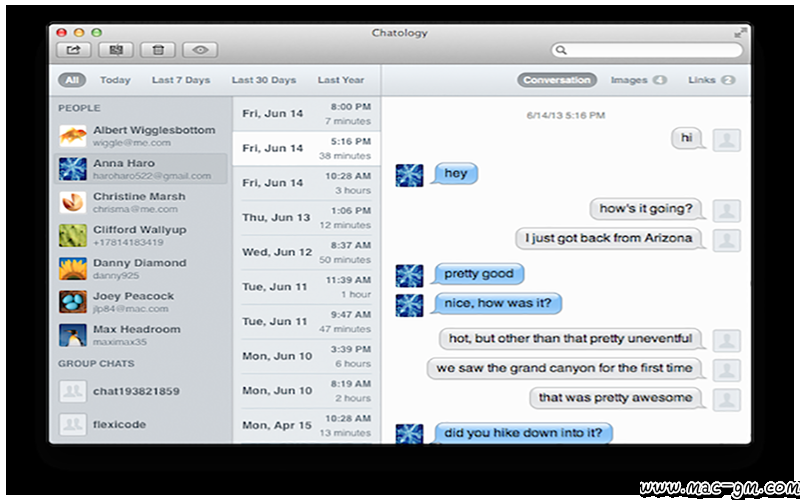Select the All time filter
Screen dimensions: 800x500
pos(72,80)
